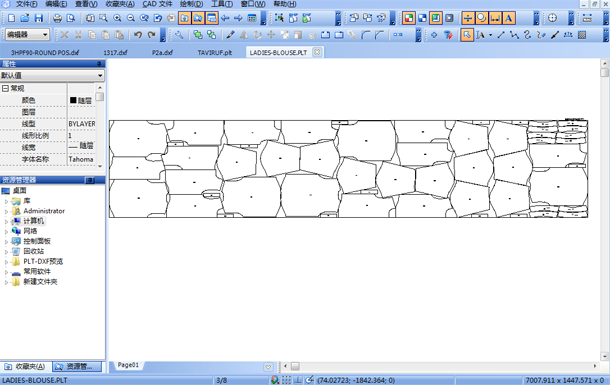The height and width of the screenshot is (385, 610).
Task: Select the Control Panel tree item
Action: (x=37, y=242)
